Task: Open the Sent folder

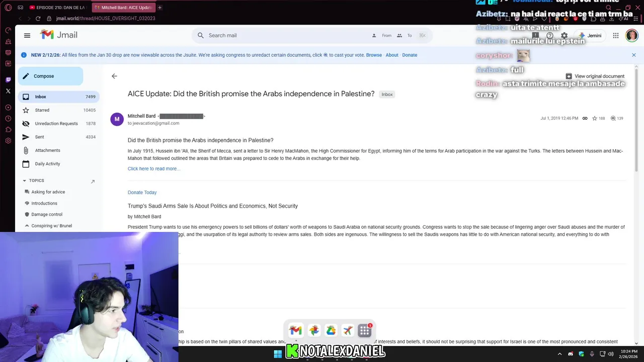Action: click(x=58, y=137)
